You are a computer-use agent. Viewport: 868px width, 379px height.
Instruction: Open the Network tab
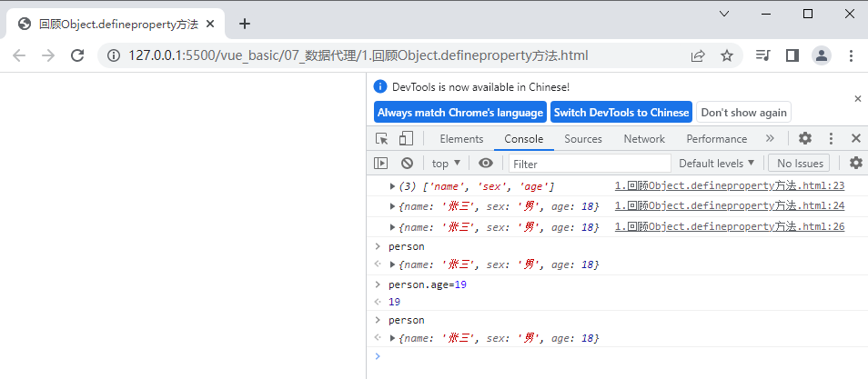point(644,139)
